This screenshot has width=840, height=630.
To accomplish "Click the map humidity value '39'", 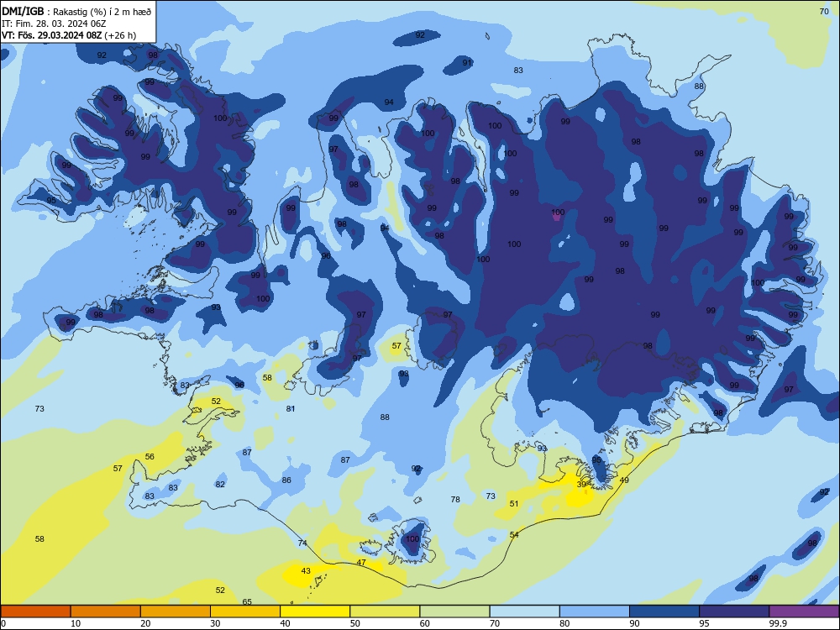I will (581, 485).
